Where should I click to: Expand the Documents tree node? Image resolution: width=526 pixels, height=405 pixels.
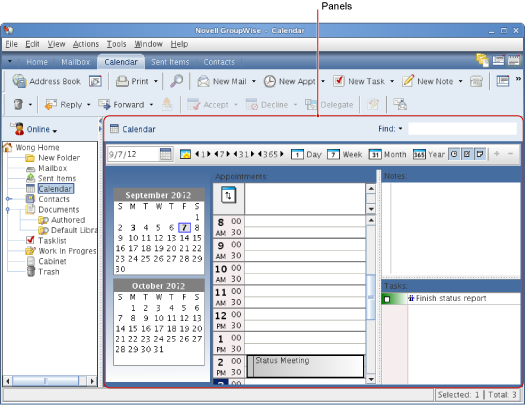pos(8,210)
